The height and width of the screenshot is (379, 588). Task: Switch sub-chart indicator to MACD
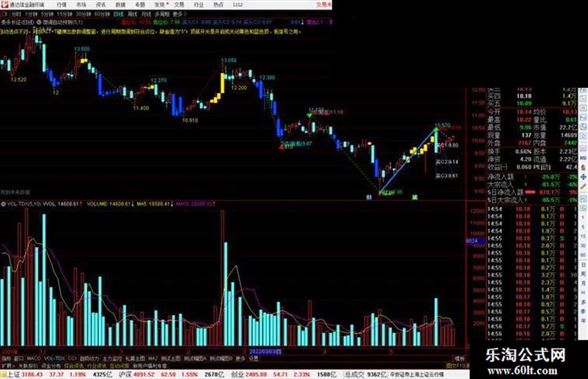(x=34, y=358)
